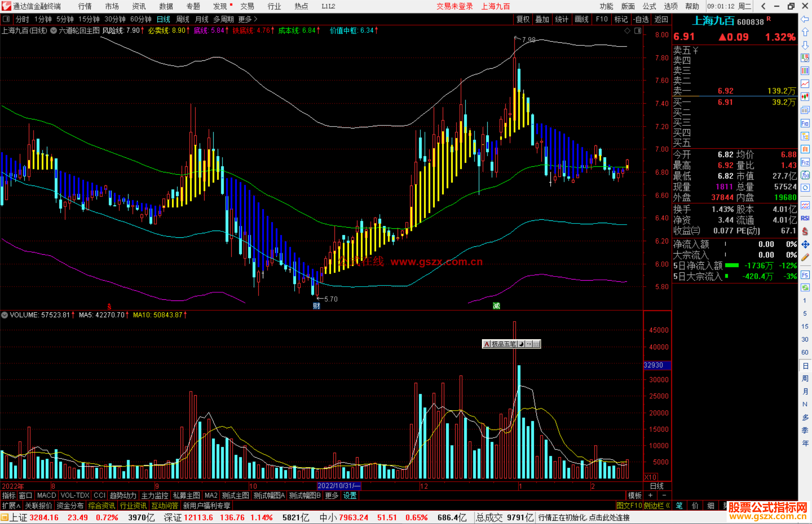
Task: Switch to the 周线 period tab
Action: (x=183, y=19)
